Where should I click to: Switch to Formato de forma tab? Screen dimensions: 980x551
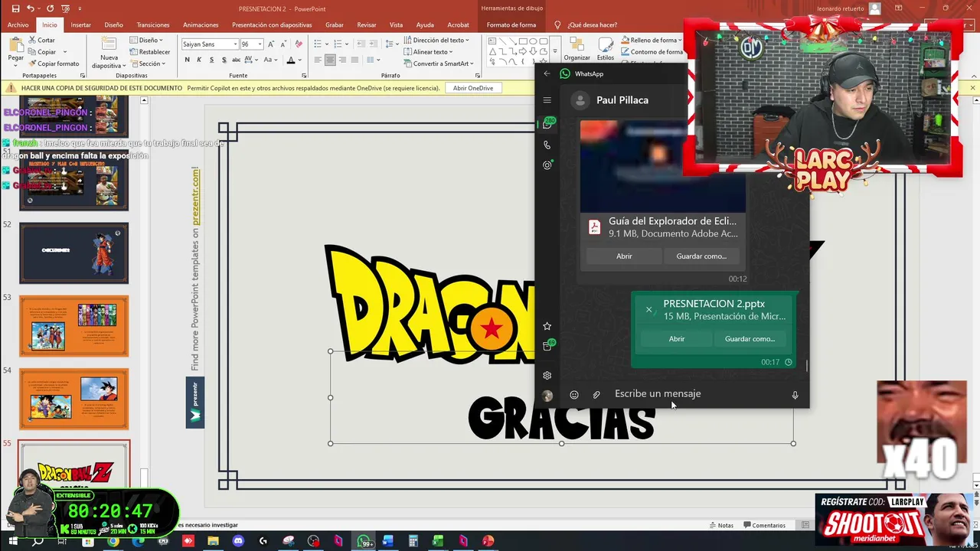511,24
